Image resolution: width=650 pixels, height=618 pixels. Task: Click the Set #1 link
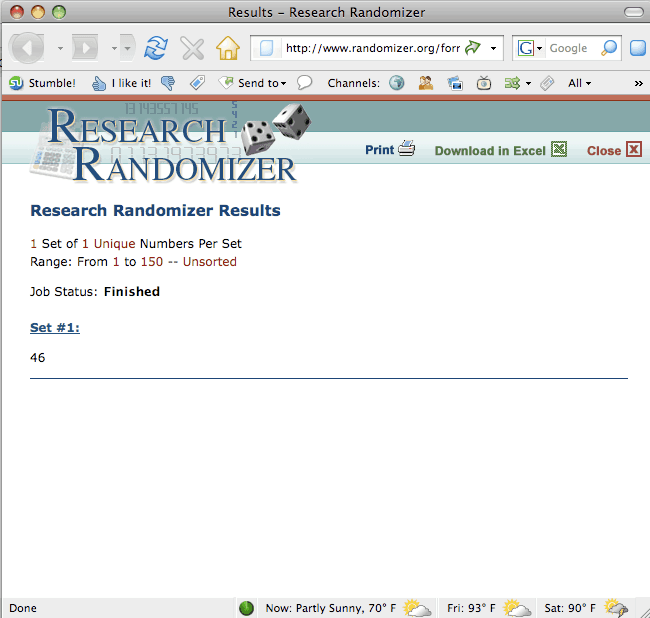coord(55,328)
